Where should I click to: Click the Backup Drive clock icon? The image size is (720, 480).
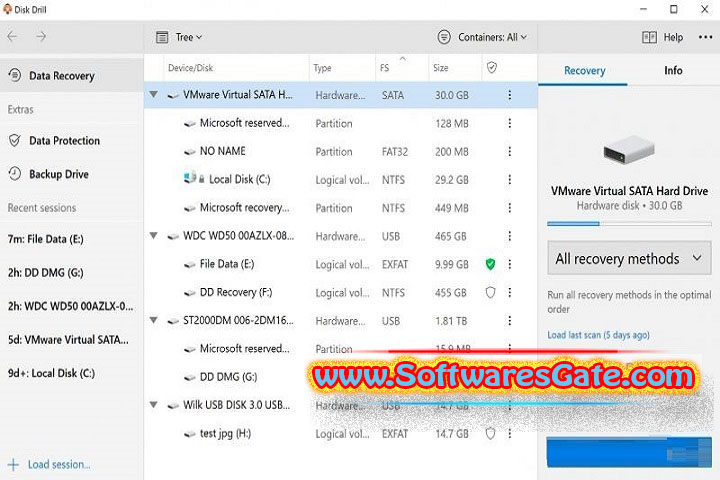tap(15, 174)
